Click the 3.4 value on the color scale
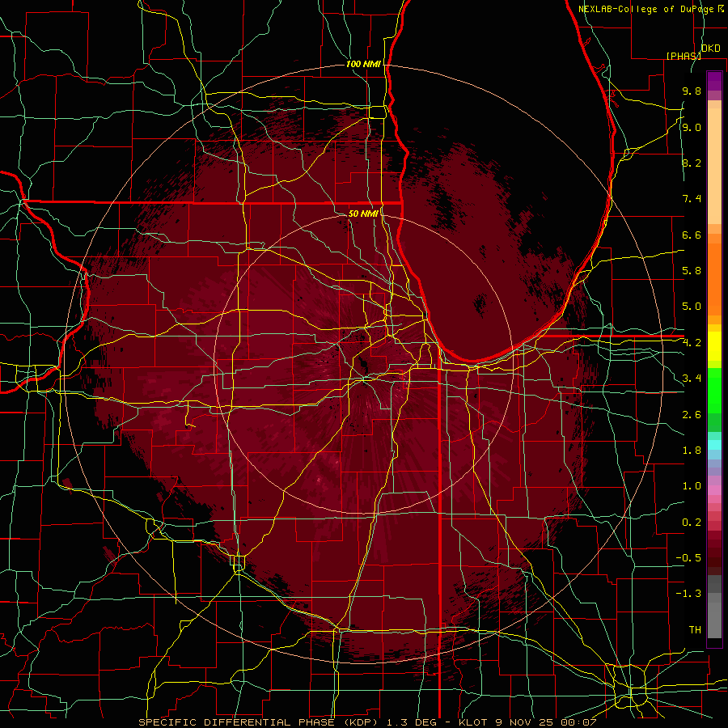This screenshot has width=728, height=728. click(692, 379)
